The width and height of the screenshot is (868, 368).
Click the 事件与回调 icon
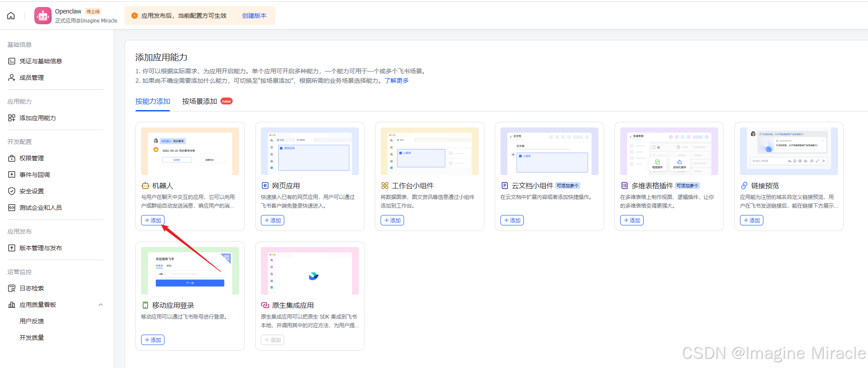(x=12, y=175)
